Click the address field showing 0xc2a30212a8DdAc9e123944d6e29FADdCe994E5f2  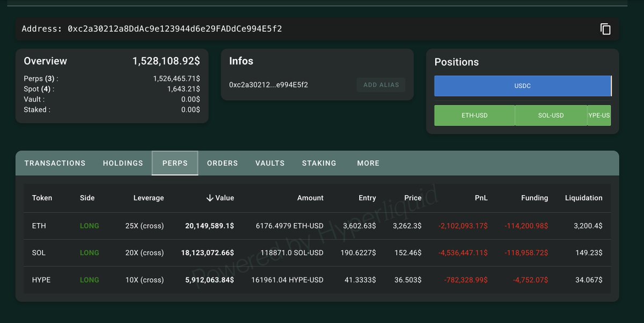pos(215,29)
